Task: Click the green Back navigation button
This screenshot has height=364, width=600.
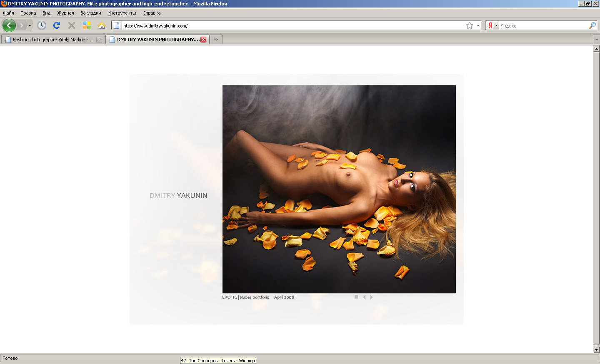Action: coord(9,25)
